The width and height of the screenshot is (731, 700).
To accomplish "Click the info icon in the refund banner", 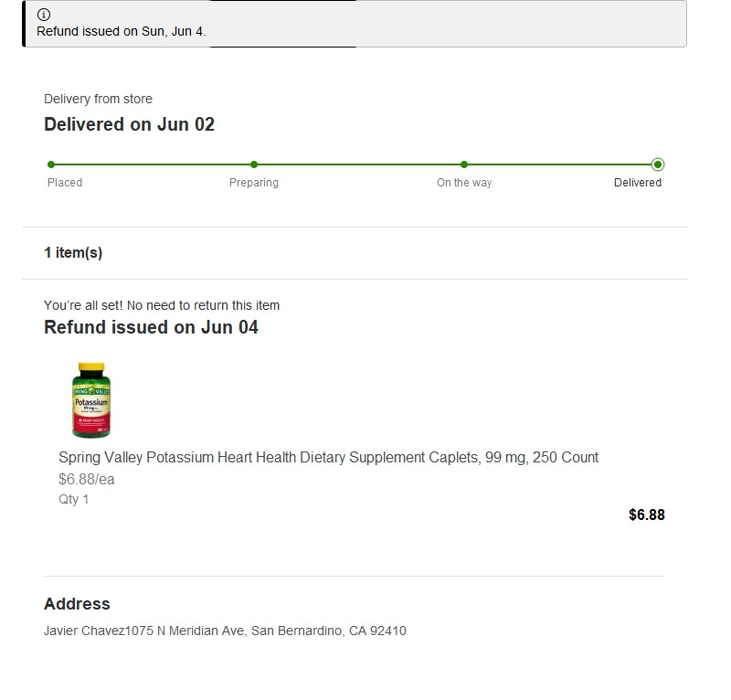I will (44, 15).
